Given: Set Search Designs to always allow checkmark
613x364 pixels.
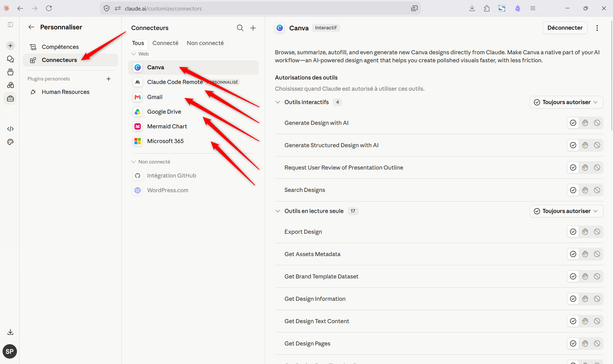Looking at the screenshot, I should click(x=573, y=190).
